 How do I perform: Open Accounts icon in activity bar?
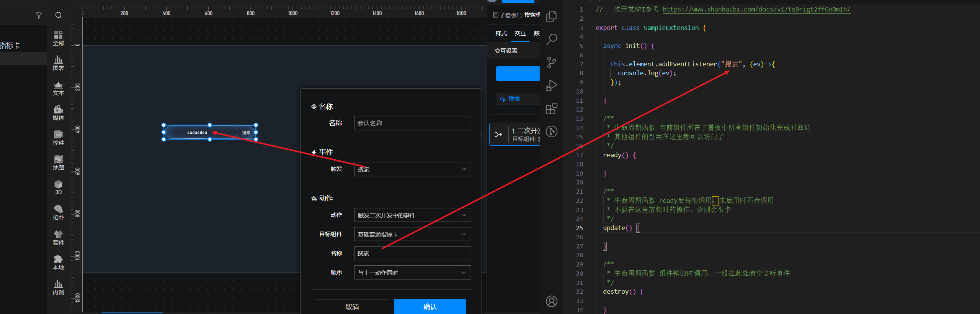pyautogui.click(x=551, y=301)
